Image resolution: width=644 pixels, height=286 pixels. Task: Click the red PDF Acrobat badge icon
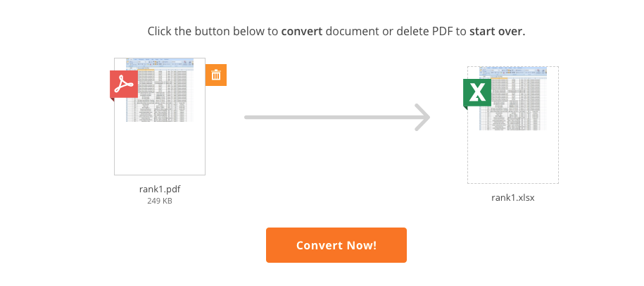(x=124, y=85)
